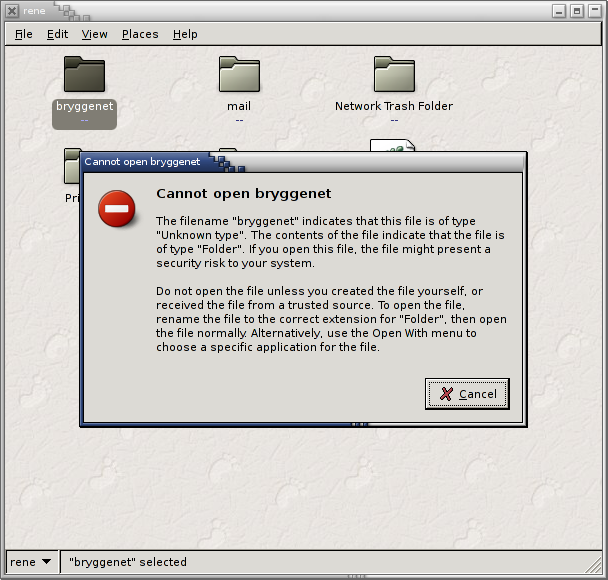This screenshot has height=580, width=608.
Task: Open the Edit menu
Action: click(57, 34)
